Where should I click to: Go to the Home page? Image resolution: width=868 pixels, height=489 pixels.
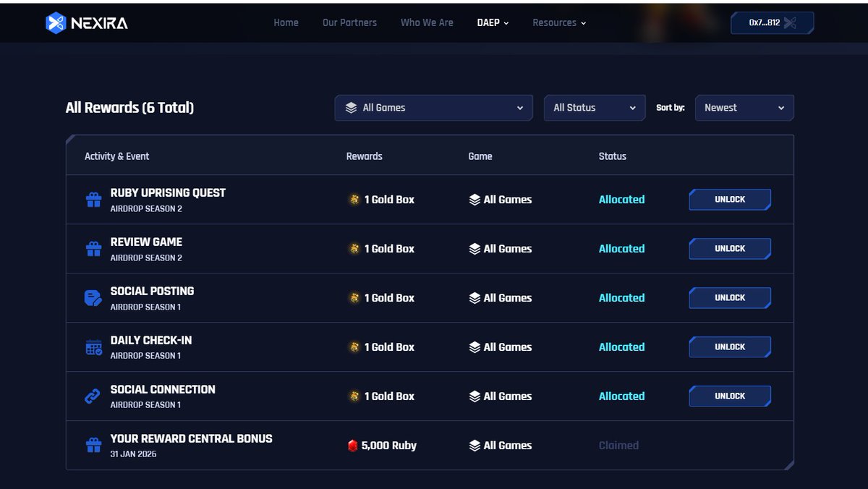tap(286, 23)
